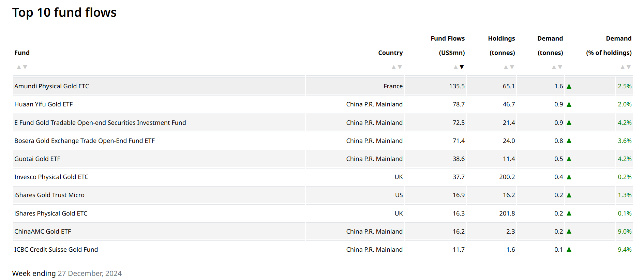Click the Country column header
The image size is (644, 280).
390,53
